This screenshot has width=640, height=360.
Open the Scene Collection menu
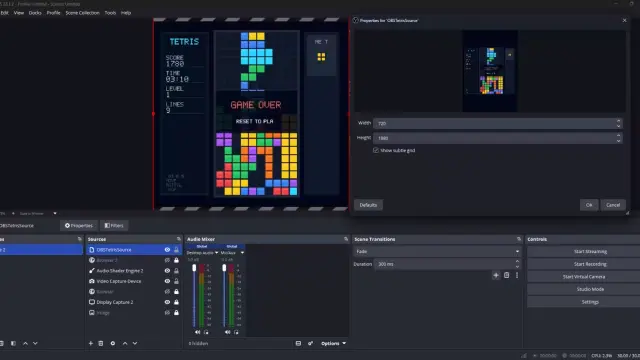click(x=82, y=13)
